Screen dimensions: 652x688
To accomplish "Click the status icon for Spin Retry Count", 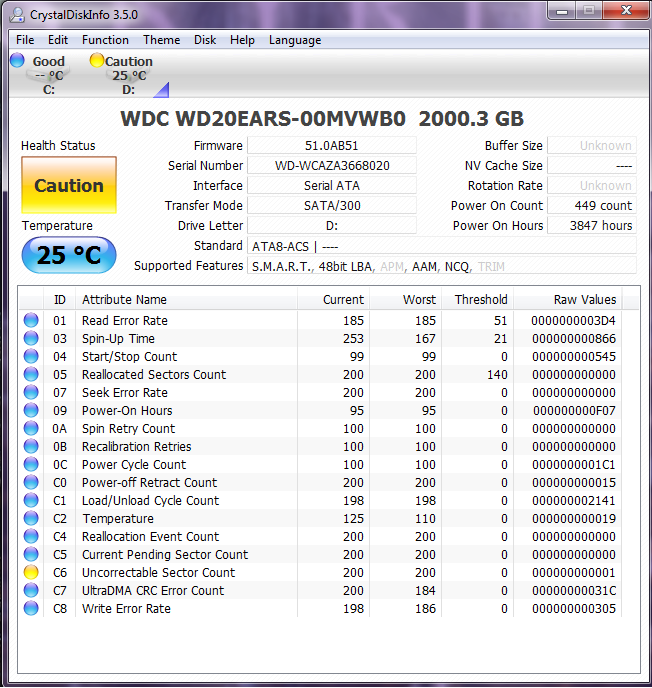I will click(31, 428).
